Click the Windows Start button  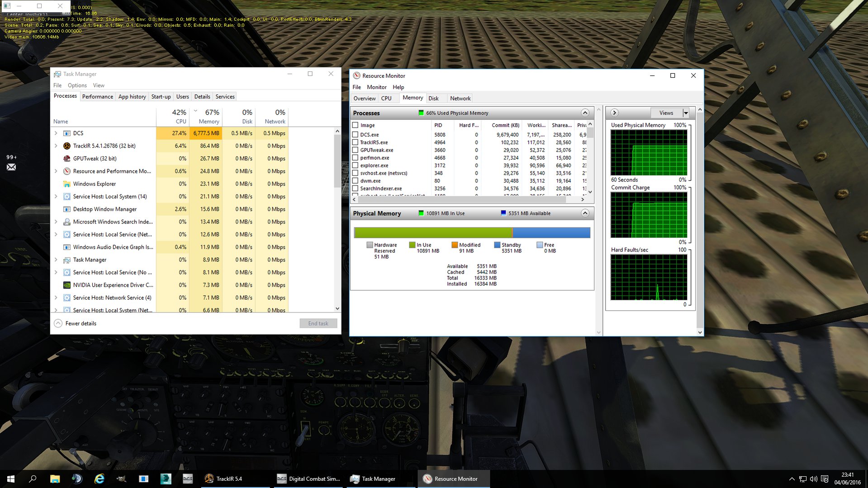coord(11,479)
